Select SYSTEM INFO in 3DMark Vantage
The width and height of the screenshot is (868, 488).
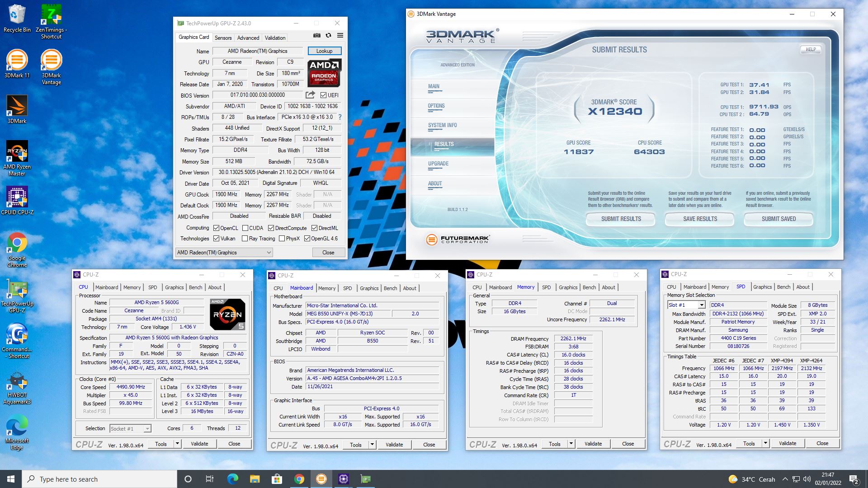pyautogui.click(x=442, y=125)
